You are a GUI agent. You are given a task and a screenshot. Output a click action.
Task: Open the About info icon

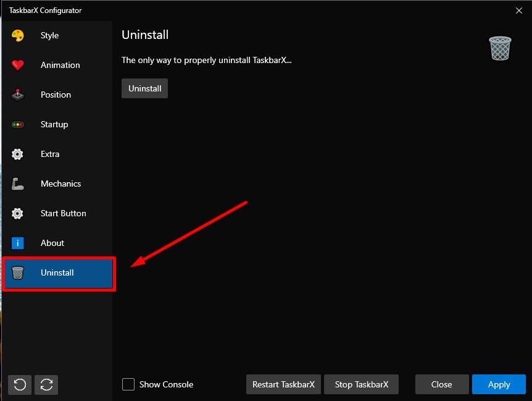(18, 243)
